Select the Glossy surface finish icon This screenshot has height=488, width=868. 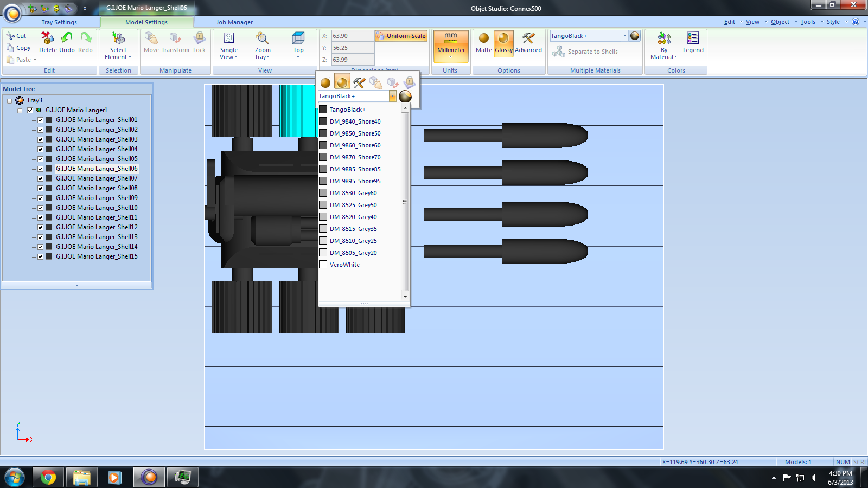point(504,38)
